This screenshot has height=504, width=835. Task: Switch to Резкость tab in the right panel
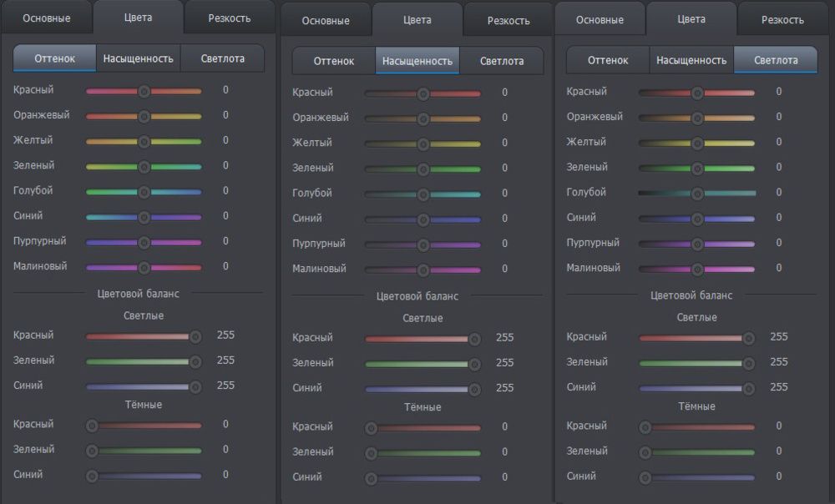point(783,19)
